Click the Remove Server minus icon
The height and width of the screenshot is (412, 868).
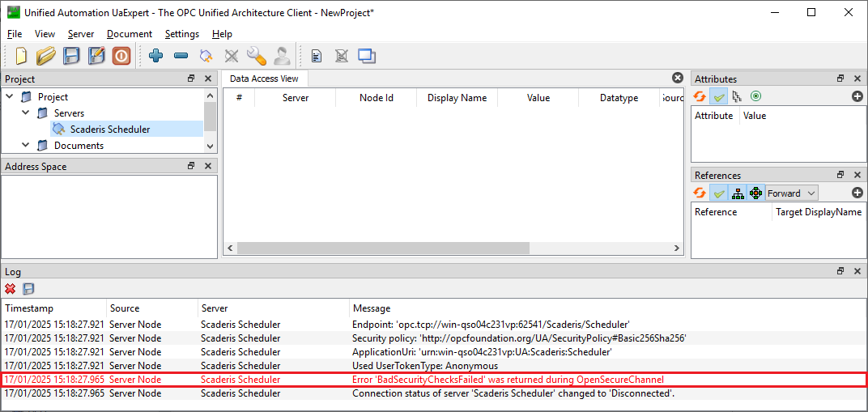(x=181, y=56)
